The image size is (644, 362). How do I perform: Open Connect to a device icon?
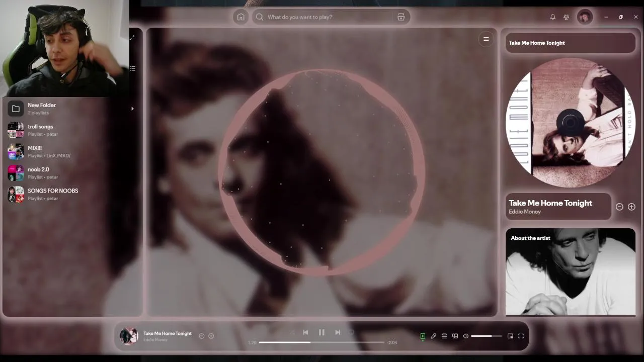click(455, 336)
